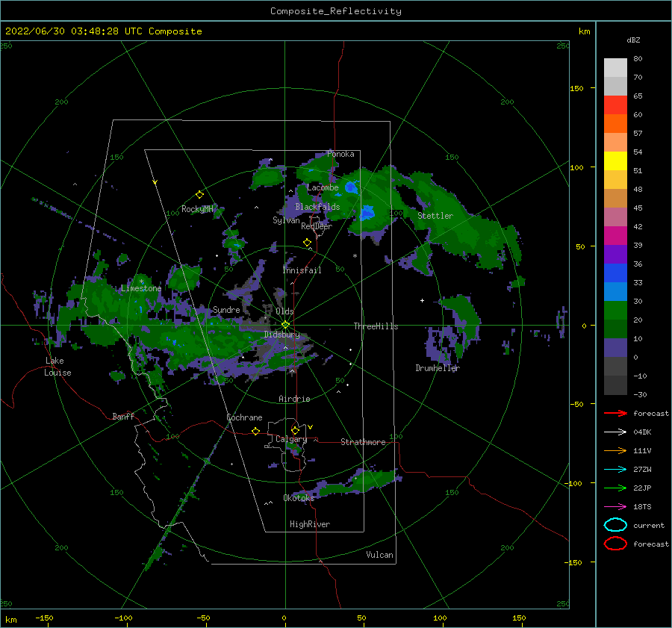
Task: Click the Ponoka label
Action: tap(340, 154)
